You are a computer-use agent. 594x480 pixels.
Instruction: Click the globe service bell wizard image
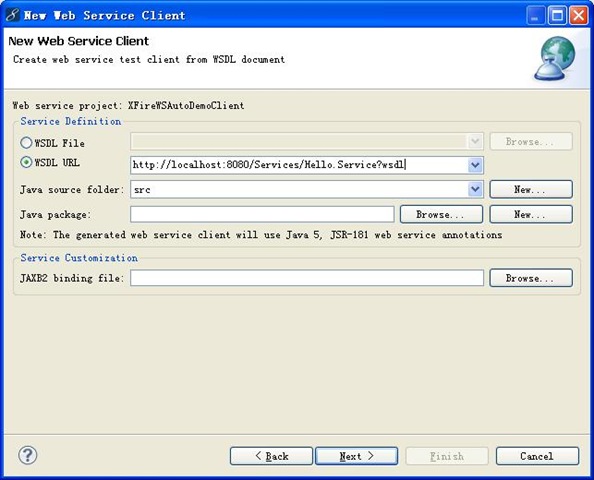[555, 59]
